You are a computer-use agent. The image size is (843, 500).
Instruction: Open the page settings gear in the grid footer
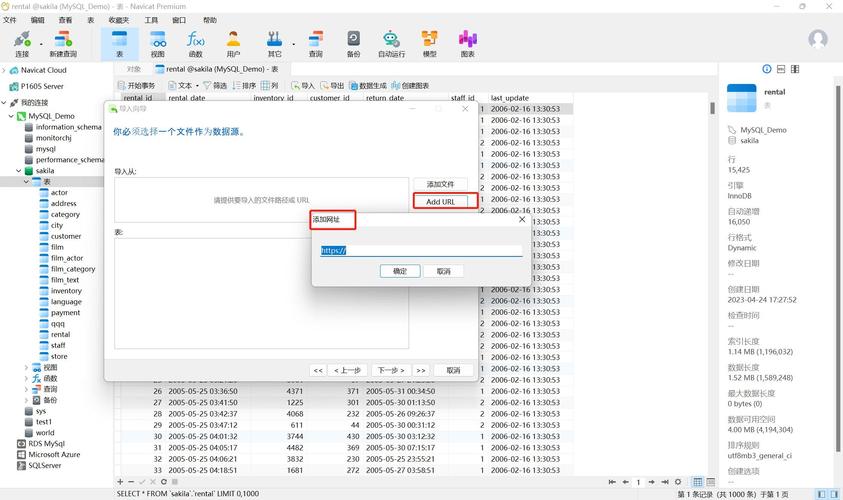coord(678,482)
